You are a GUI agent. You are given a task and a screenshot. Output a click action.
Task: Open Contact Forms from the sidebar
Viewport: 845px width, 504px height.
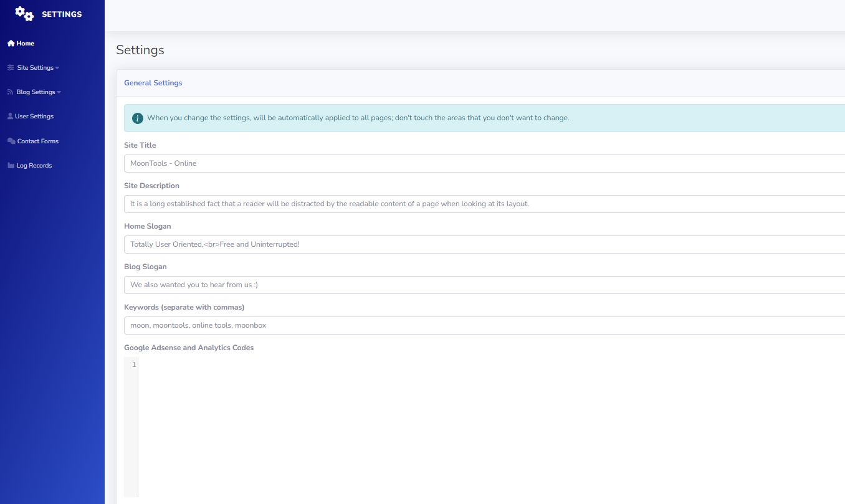(x=33, y=141)
